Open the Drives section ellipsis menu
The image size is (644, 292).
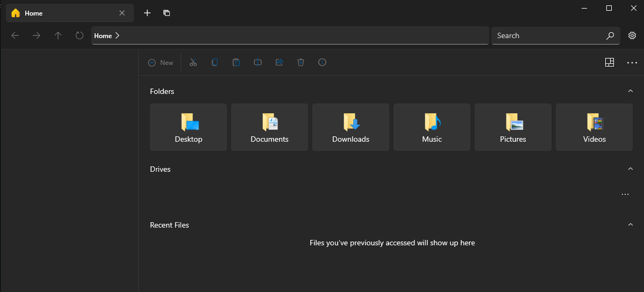coord(625,194)
